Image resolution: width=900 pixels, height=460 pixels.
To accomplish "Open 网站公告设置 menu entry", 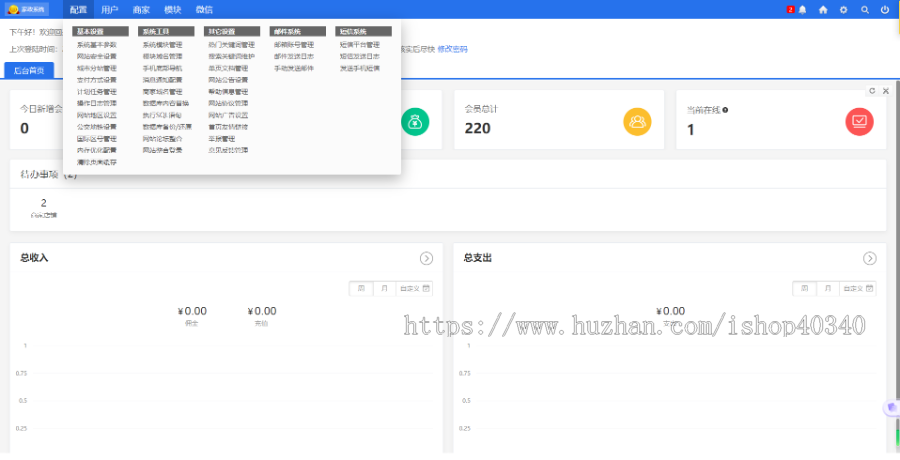I will [228, 80].
